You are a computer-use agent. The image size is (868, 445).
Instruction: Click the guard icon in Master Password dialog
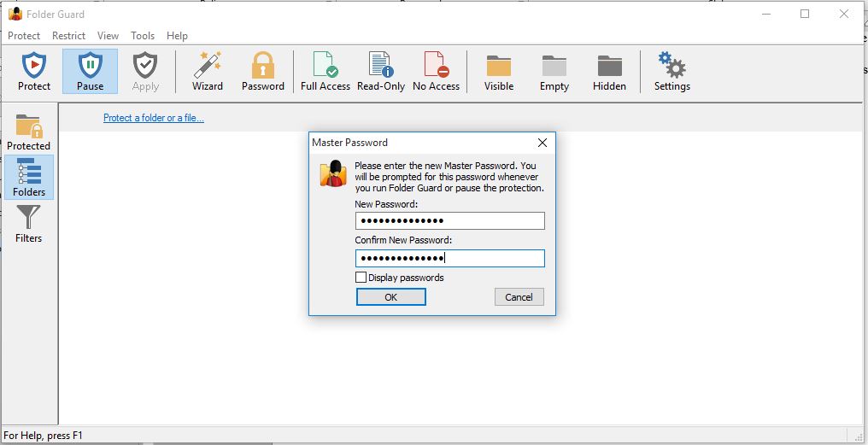[333, 173]
